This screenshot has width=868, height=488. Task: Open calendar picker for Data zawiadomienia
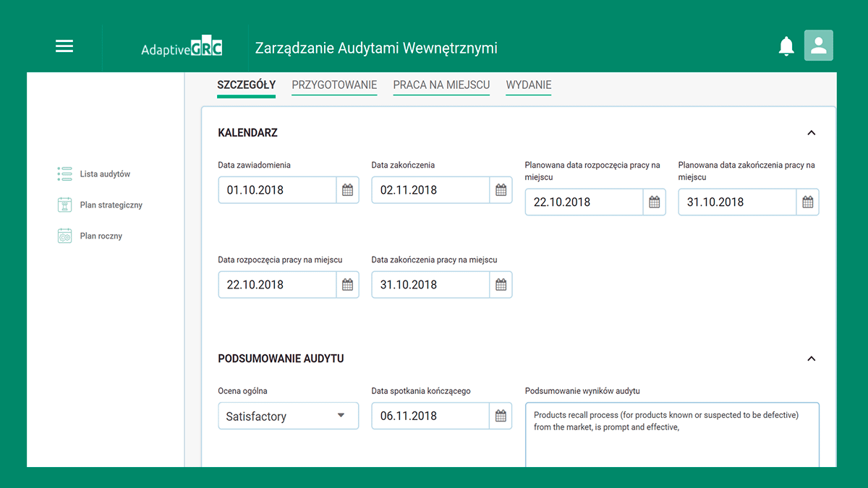pos(348,190)
